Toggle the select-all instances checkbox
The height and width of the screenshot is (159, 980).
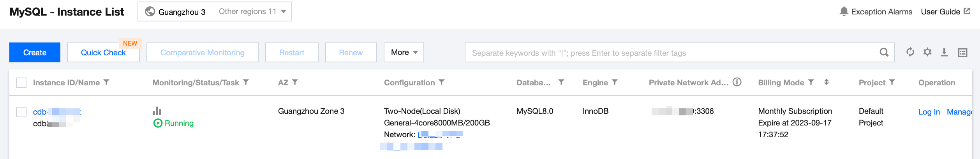(21, 83)
